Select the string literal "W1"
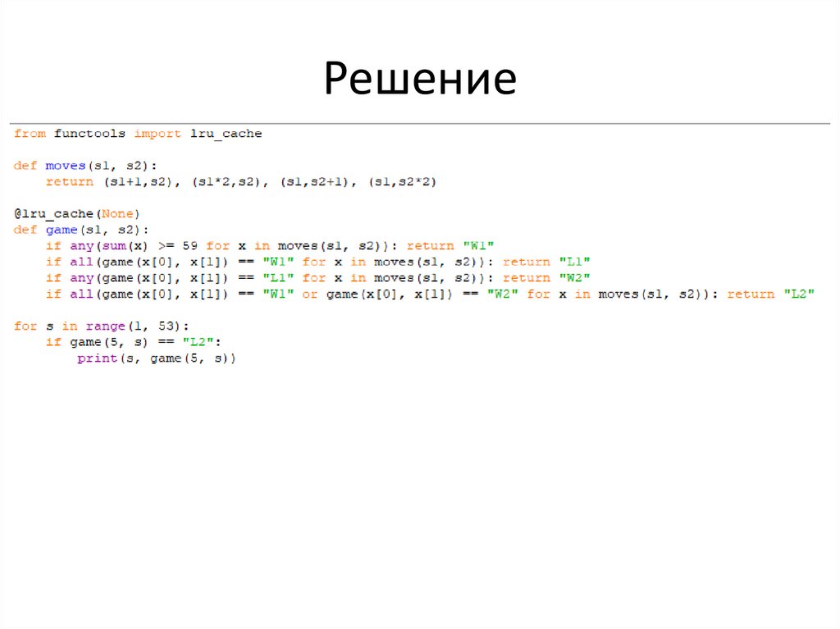Image resolution: width=840 pixels, height=629 pixels. 479,245
